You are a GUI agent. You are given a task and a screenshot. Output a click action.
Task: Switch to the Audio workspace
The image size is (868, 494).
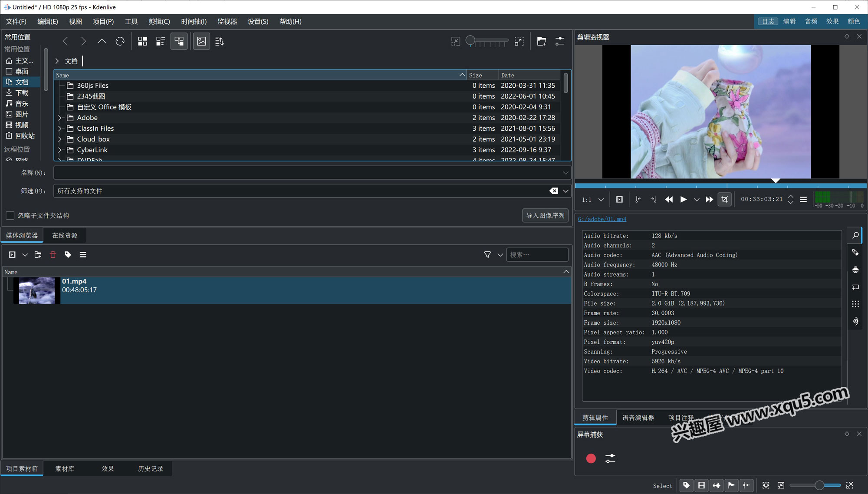coord(811,21)
